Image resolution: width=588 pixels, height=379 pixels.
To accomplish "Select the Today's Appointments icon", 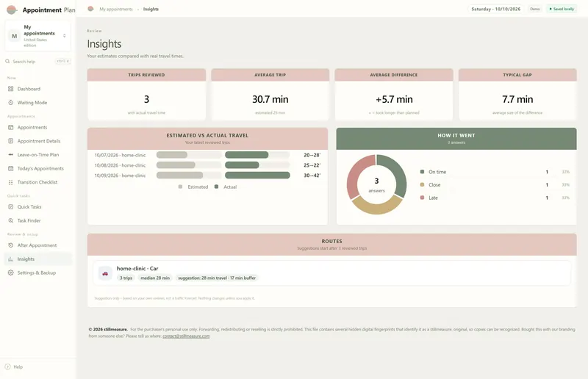I will coord(10,168).
